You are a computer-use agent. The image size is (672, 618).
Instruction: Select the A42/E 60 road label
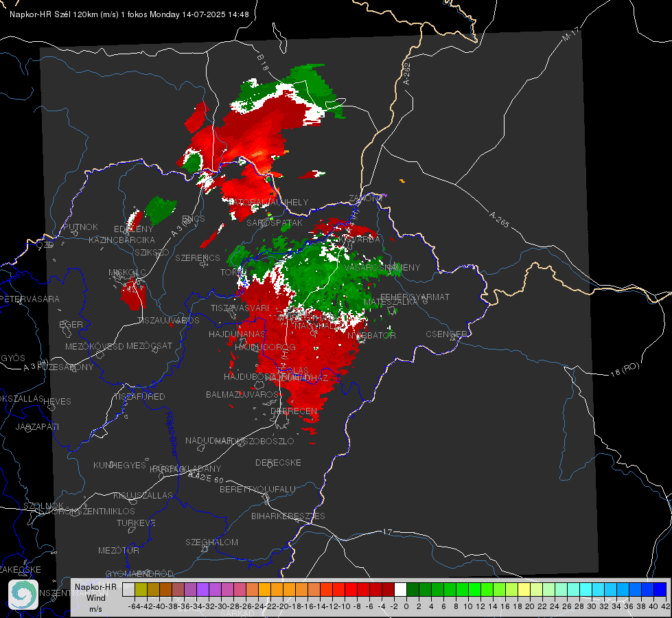point(206,477)
